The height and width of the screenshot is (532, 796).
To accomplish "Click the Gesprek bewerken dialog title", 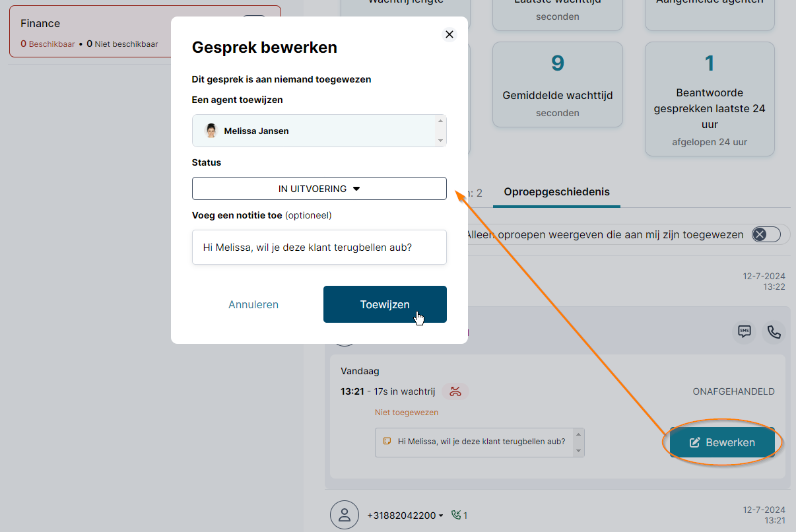I will [x=264, y=48].
